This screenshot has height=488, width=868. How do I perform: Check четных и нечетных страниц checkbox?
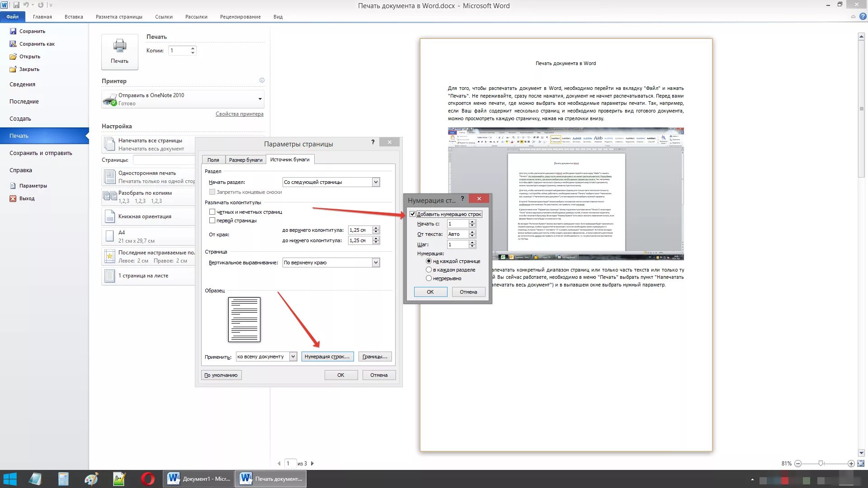[x=212, y=212]
